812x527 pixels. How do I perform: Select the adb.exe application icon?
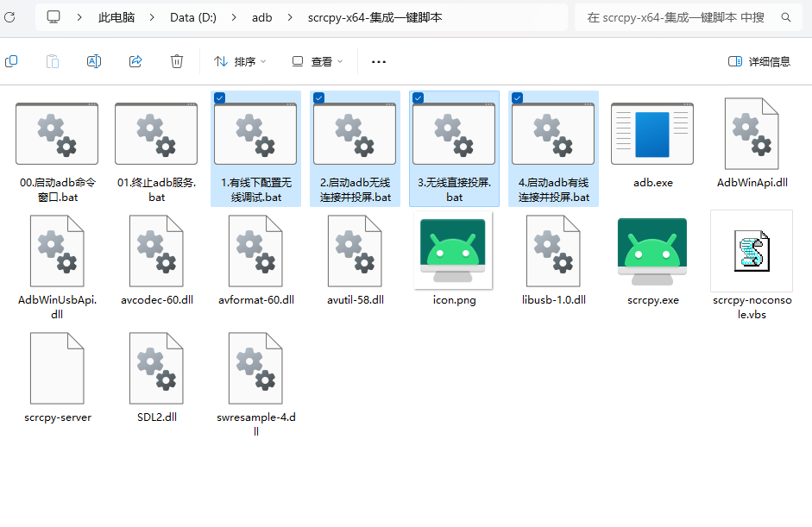[x=652, y=134]
